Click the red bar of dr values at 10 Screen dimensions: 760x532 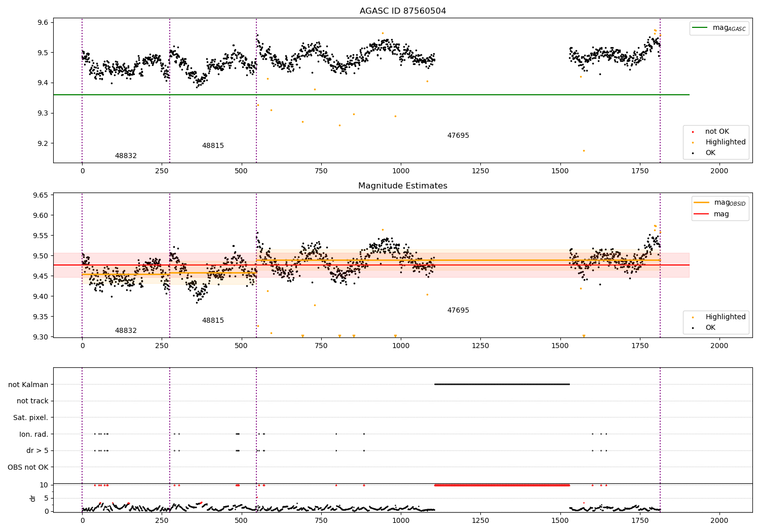pyautogui.click(x=502, y=485)
